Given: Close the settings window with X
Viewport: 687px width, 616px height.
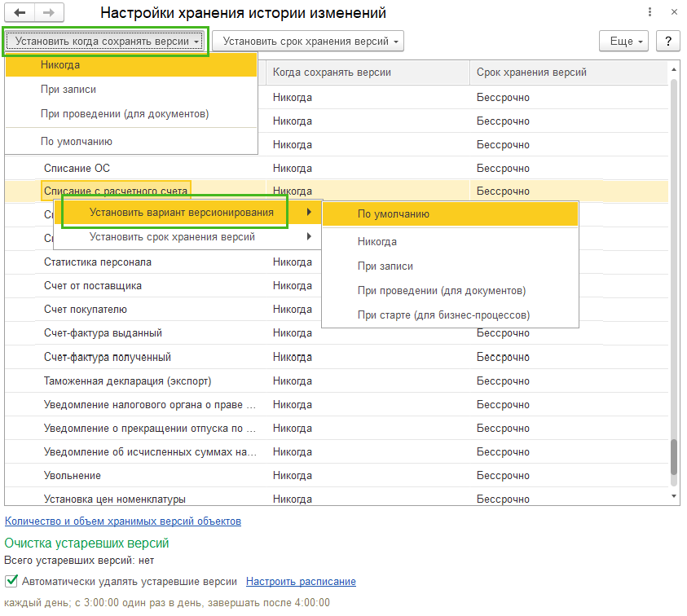Looking at the screenshot, I should 674,12.
